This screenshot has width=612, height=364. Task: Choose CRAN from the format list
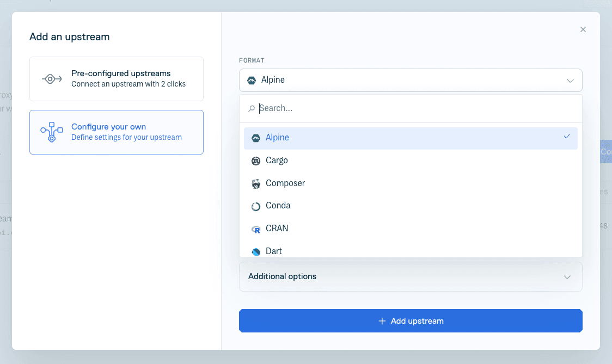pyautogui.click(x=411, y=229)
